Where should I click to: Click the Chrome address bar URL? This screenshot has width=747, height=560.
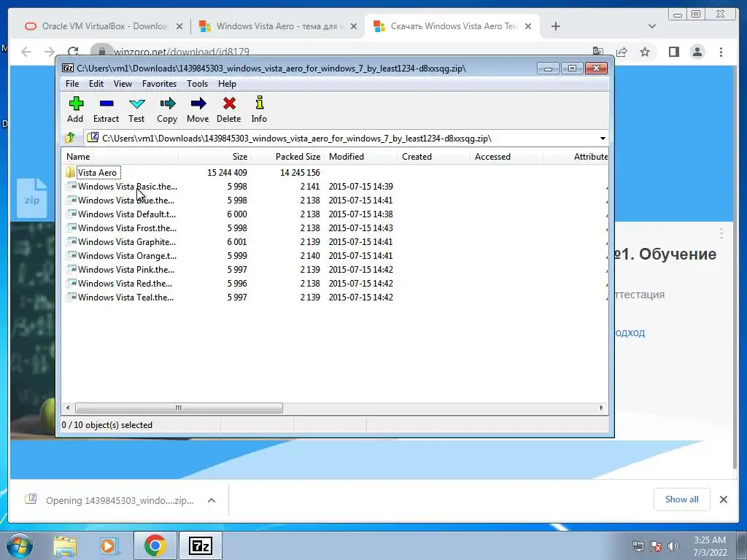(x=182, y=52)
